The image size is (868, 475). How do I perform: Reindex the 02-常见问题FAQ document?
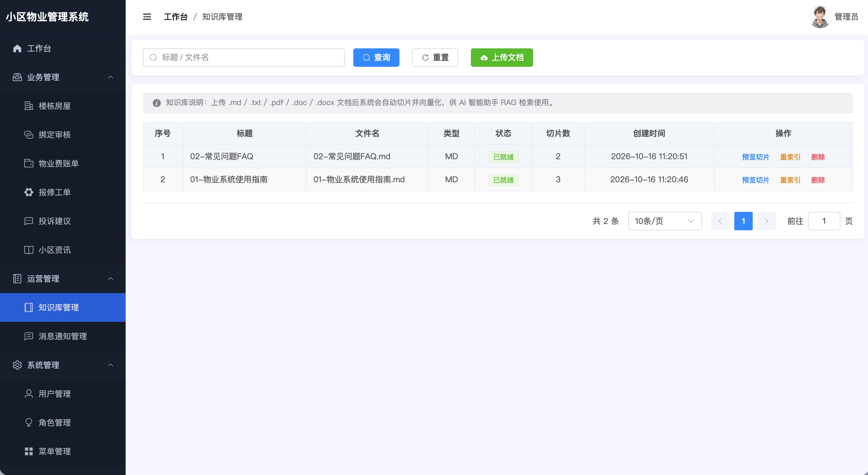790,157
